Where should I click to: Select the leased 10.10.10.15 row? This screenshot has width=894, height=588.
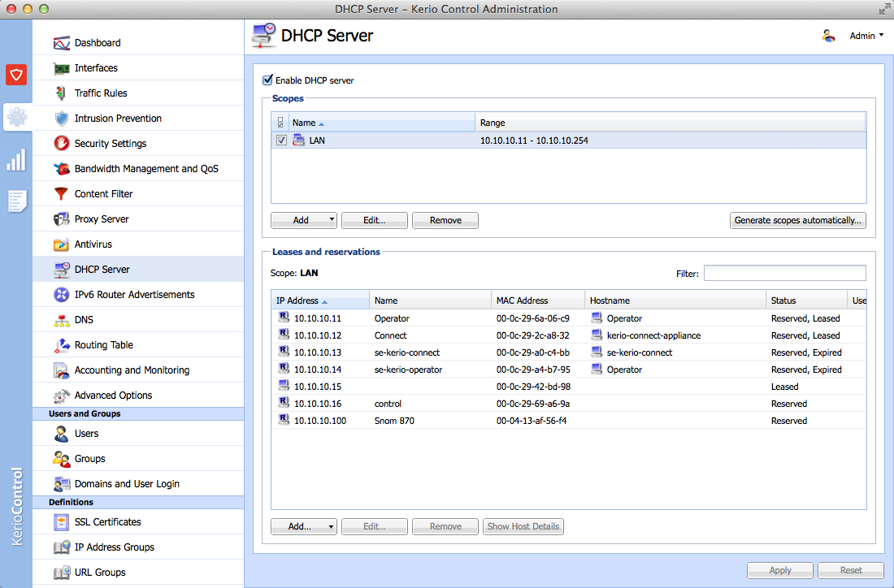pyautogui.click(x=568, y=387)
